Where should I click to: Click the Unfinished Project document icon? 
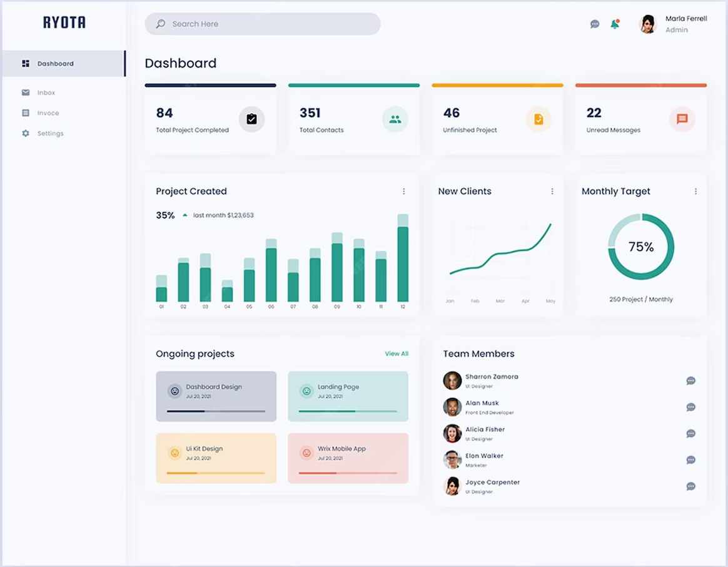click(538, 119)
